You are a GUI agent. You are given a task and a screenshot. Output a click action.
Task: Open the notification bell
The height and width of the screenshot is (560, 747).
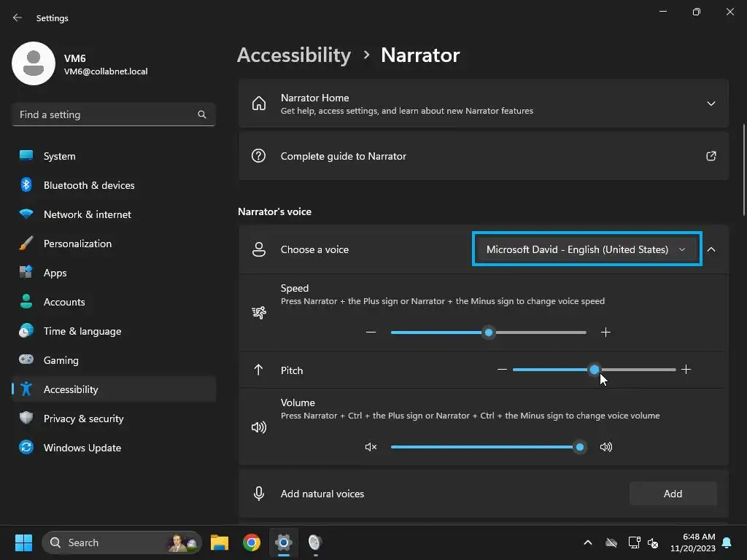coord(727,542)
